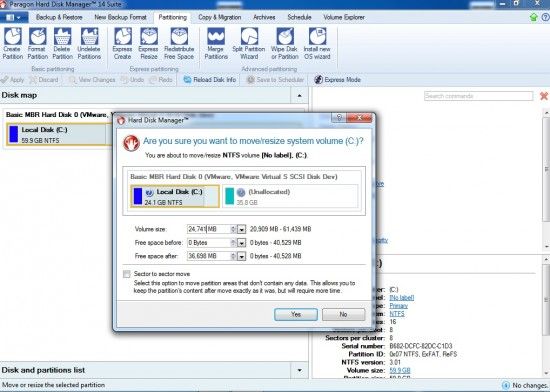Open Install new OS wizard
This screenshot has height=392, width=550.
tap(317, 43)
